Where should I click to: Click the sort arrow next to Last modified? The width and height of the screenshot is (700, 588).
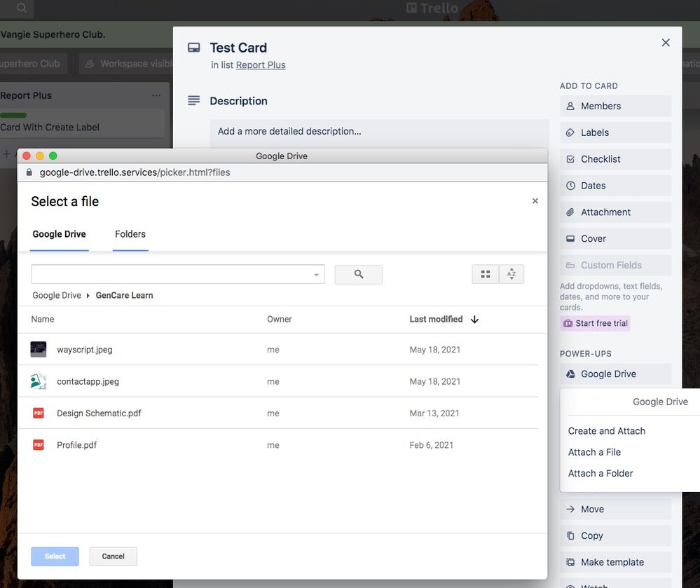[x=474, y=319]
